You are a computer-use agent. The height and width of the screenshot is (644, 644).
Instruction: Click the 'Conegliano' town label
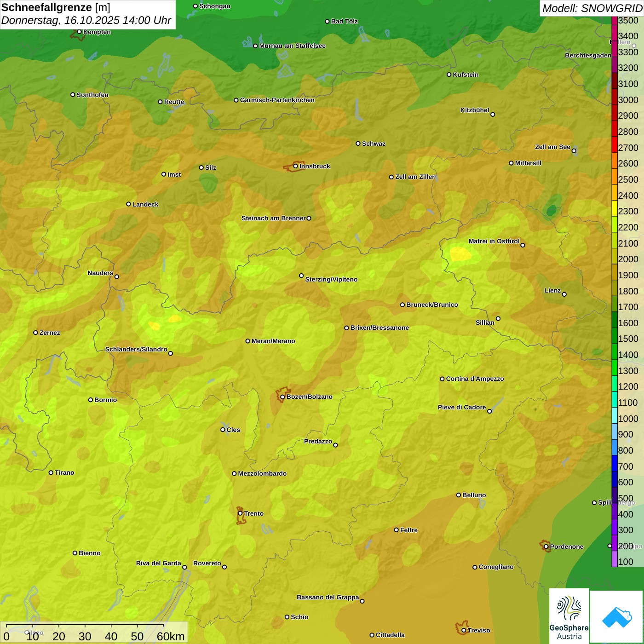click(x=496, y=567)
